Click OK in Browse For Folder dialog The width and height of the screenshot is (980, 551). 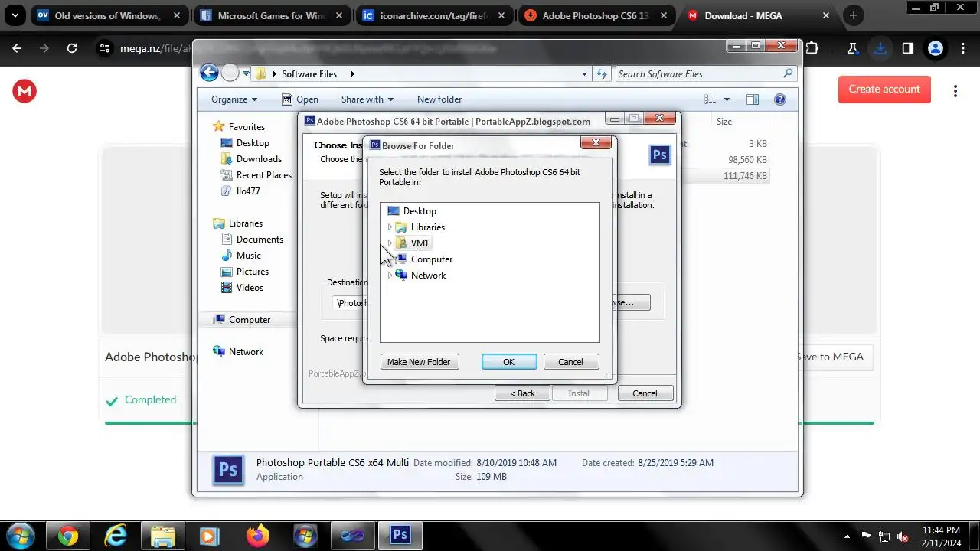[x=509, y=362]
